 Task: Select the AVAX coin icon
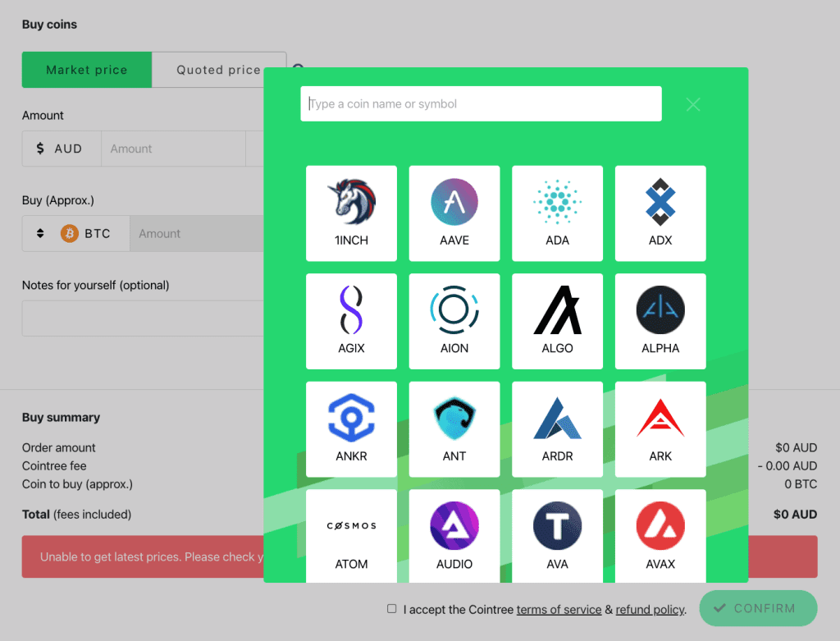[660, 535]
